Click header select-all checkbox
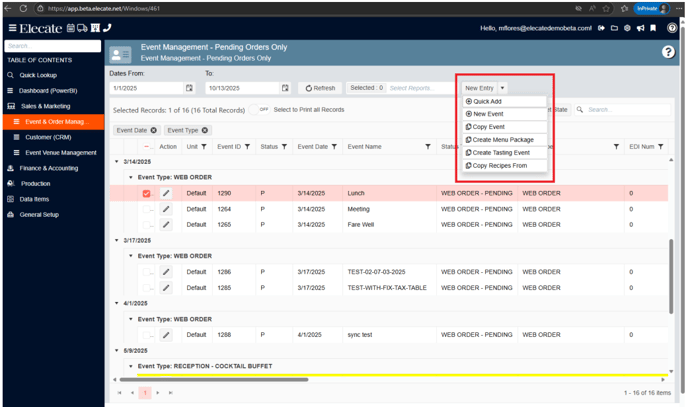The width and height of the screenshot is (688, 407). (147, 147)
